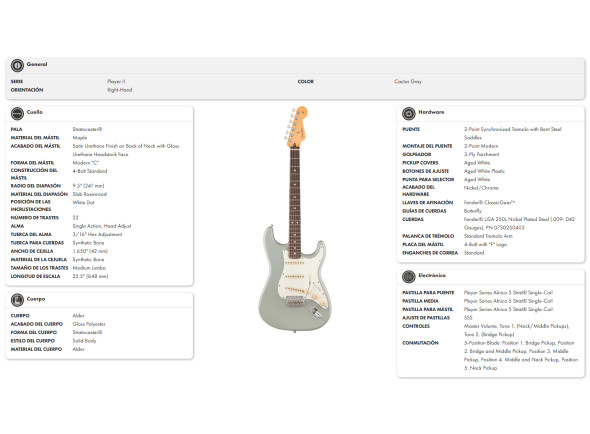Click the ORIENTACIÓN label

(27, 90)
